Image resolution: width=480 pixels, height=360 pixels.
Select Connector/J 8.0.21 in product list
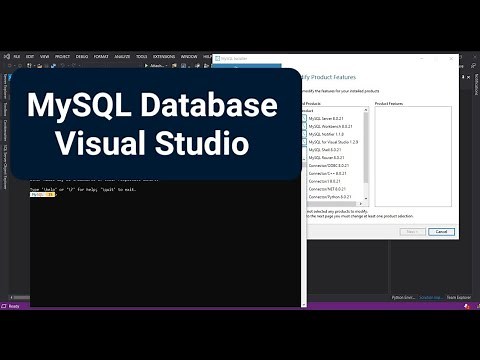(x=324, y=181)
